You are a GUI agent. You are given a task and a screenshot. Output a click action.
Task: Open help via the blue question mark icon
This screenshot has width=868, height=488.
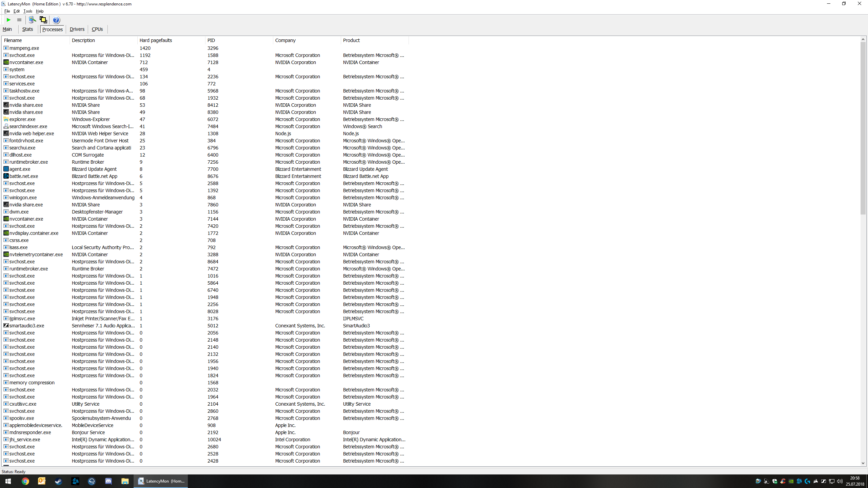click(56, 20)
